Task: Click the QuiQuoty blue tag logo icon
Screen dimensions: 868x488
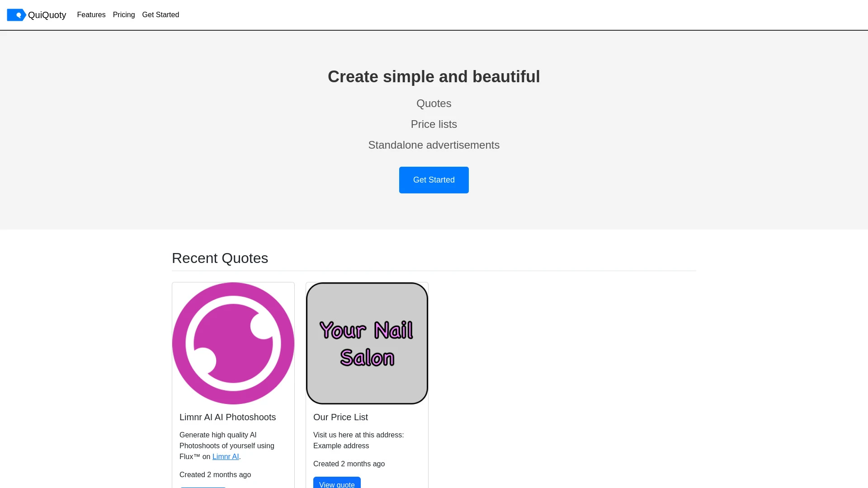Action: (17, 15)
